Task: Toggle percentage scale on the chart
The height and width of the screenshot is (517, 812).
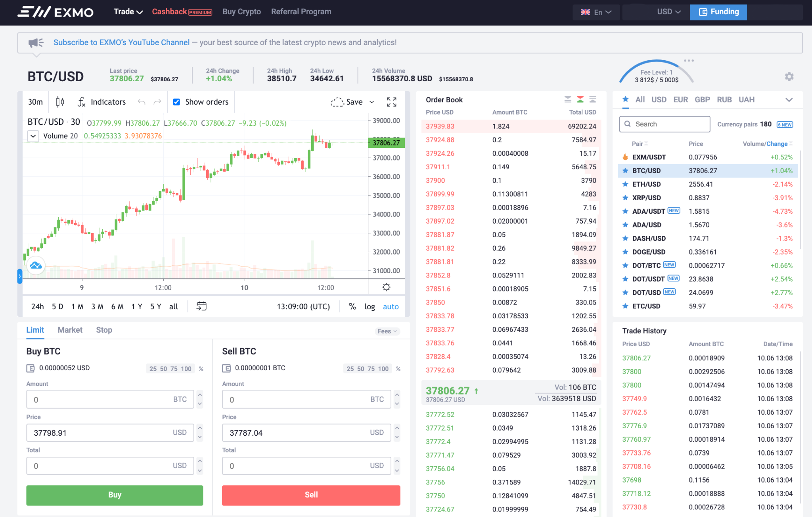Action: click(x=352, y=306)
